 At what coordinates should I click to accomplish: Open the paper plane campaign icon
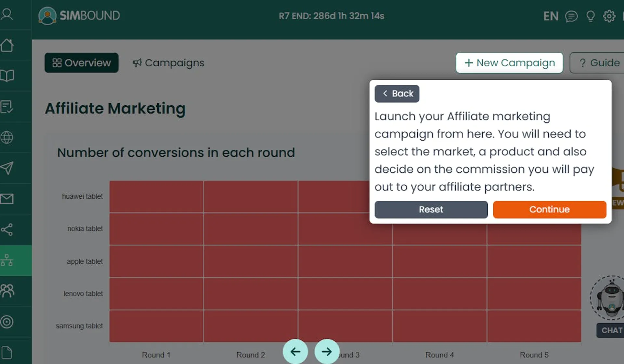pyautogui.click(x=8, y=168)
